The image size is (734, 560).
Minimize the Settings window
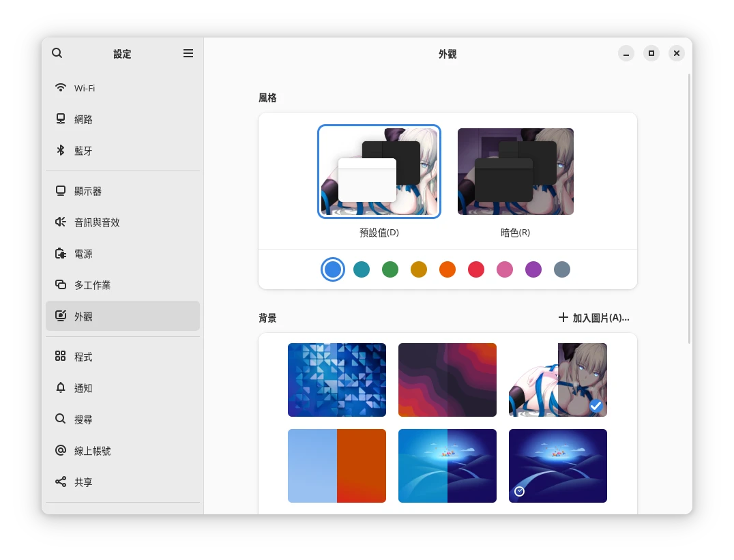coord(626,53)
